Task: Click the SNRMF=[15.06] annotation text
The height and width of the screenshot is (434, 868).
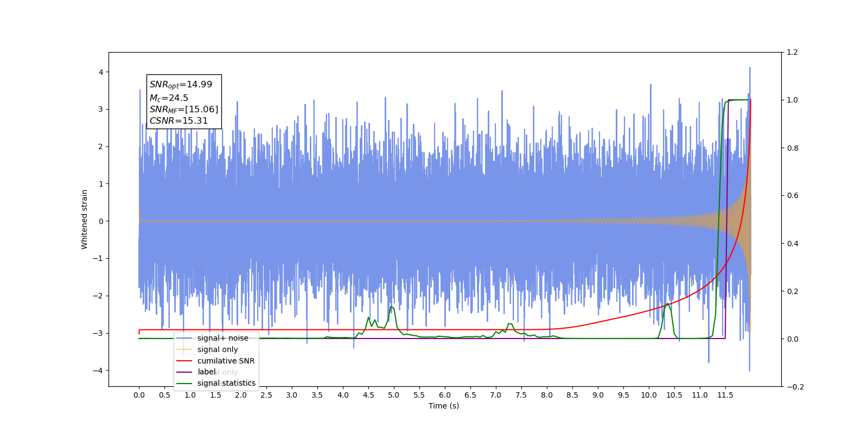Action: point(184,110)
